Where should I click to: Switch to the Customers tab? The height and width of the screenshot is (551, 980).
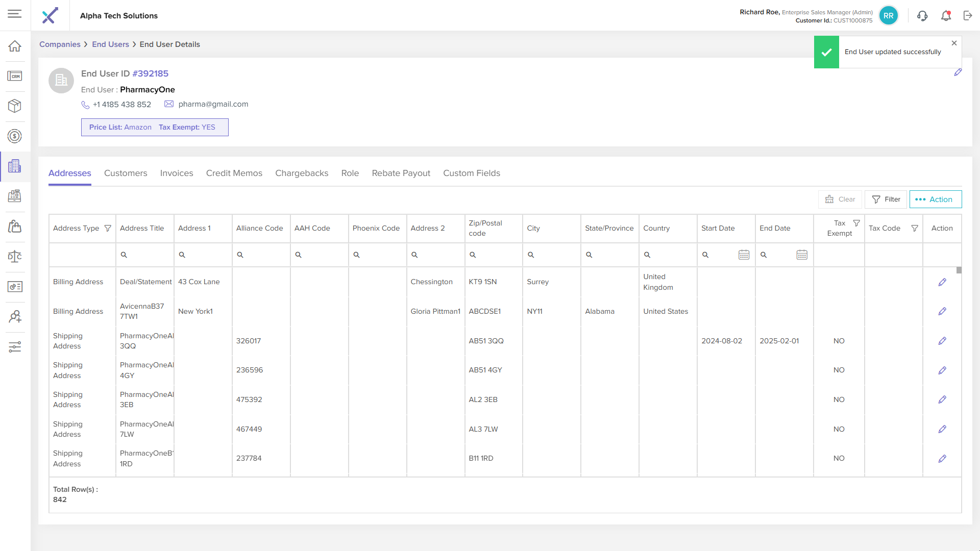click(126, 173)
